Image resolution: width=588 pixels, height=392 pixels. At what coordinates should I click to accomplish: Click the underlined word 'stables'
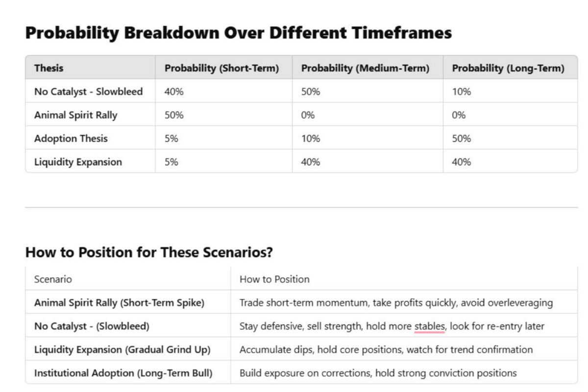point(429,326)
